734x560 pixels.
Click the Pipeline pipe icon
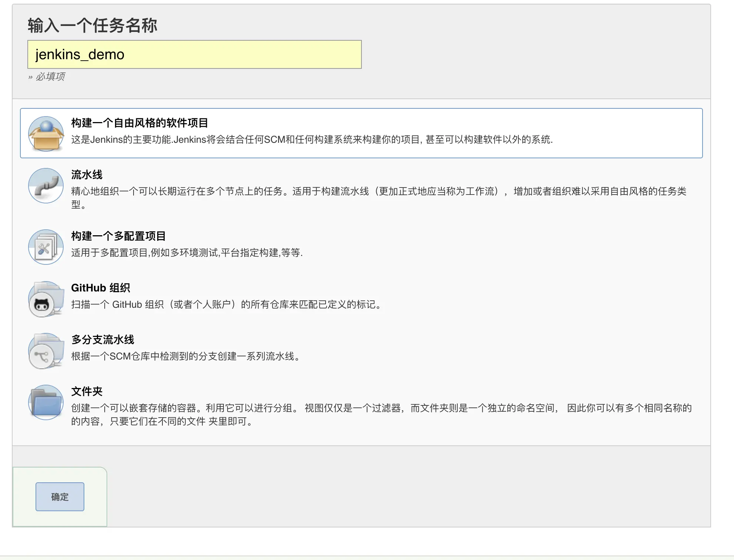pos(46,185)
